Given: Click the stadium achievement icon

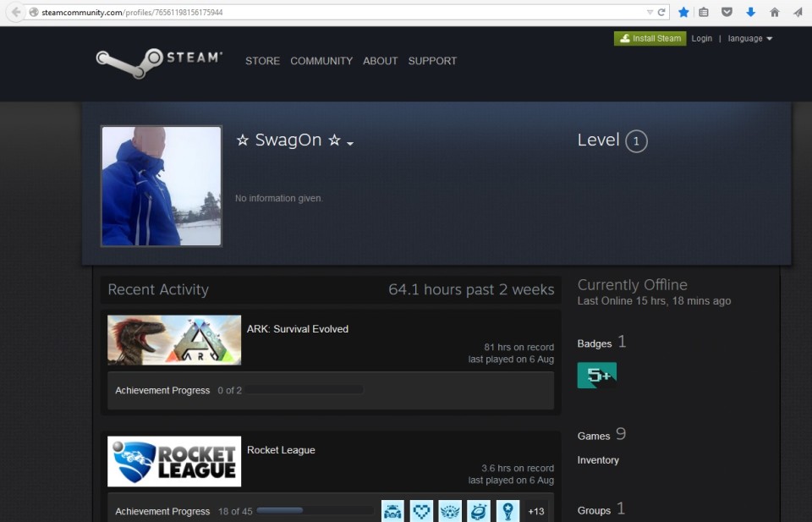Looking at the screenshot, I should click(479, 511).
